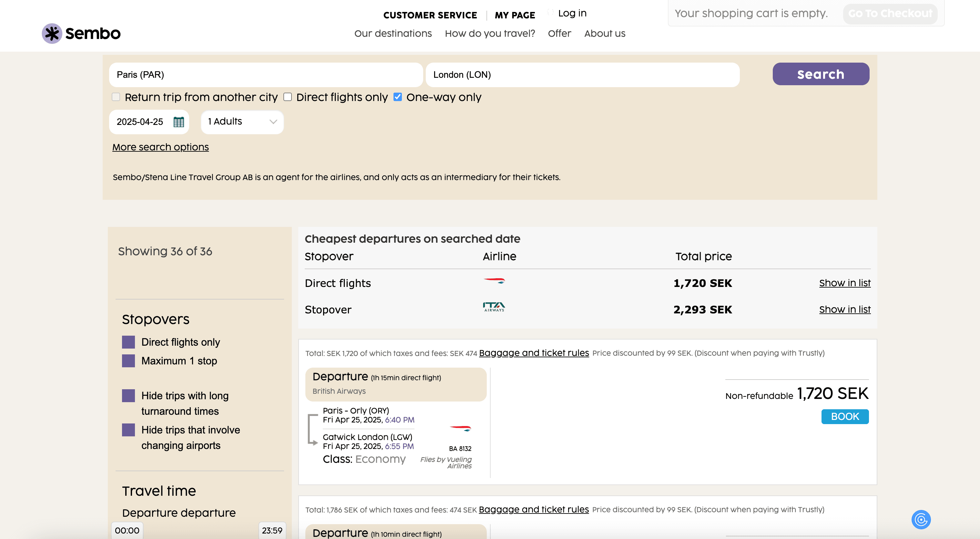Click the Sembo asterisk logo icon

(x=52, y=34)
